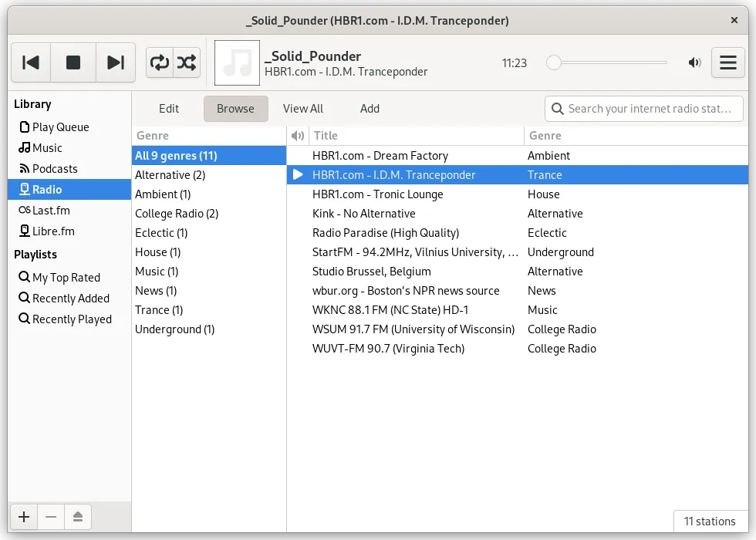Viewport: 756px width, 540px height.
Task: Skip to the previous track
Action: coord(31,63)
